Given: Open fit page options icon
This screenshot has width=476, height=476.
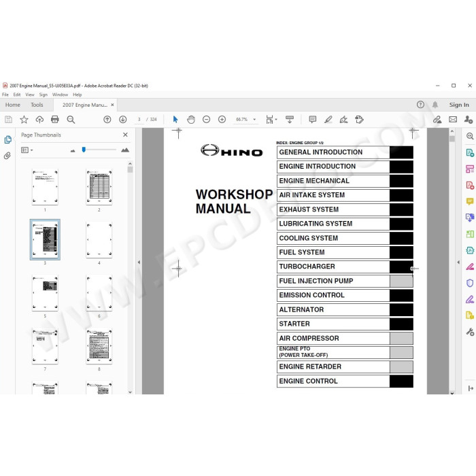Looking at the screenshot, I should (271, 120).
